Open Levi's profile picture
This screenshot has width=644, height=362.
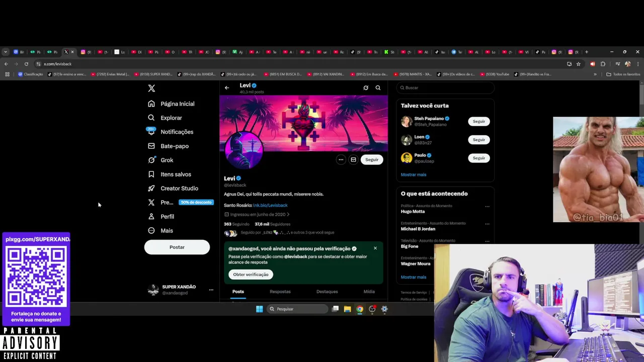tap(244, 149)
